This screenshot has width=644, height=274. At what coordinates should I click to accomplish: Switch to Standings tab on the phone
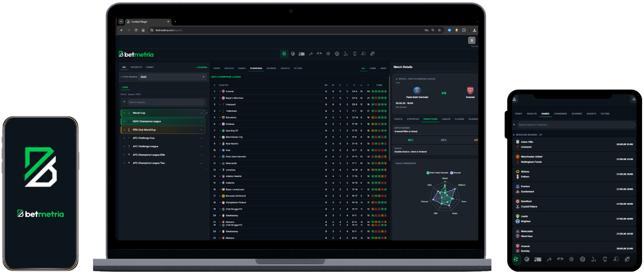point(560,114)
